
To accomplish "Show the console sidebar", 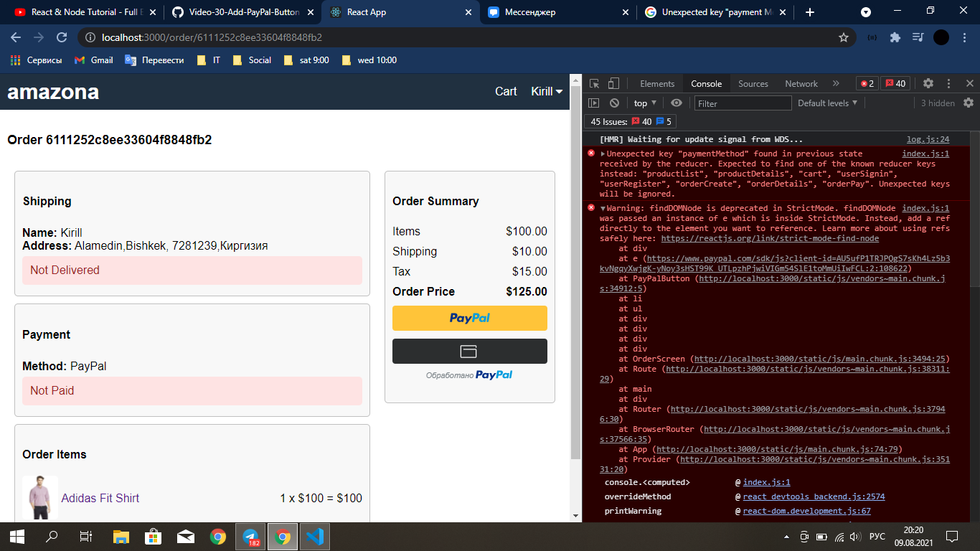I will click(594, 103).
